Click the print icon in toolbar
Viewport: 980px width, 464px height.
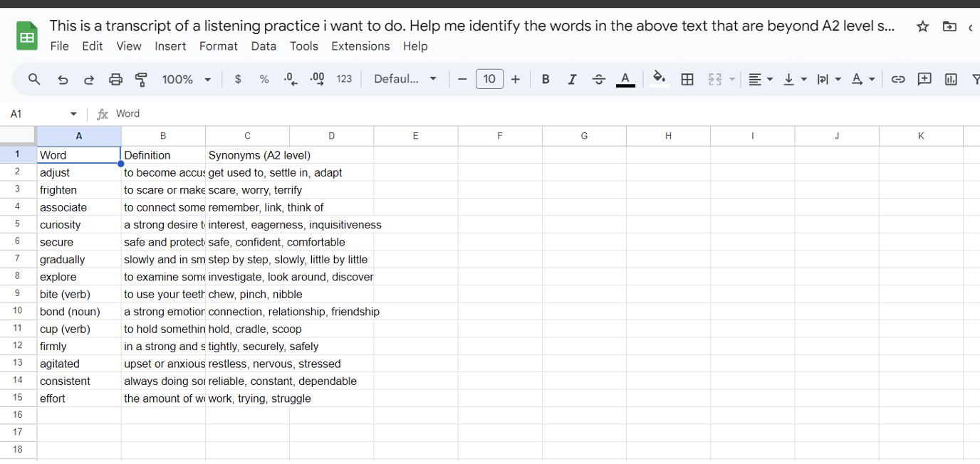point(115,79)
